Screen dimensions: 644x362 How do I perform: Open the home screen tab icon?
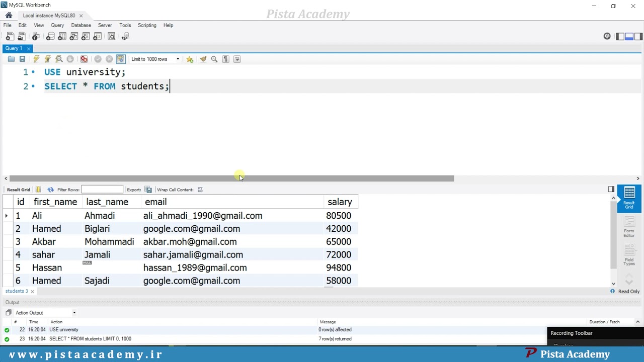coord(9,16)
